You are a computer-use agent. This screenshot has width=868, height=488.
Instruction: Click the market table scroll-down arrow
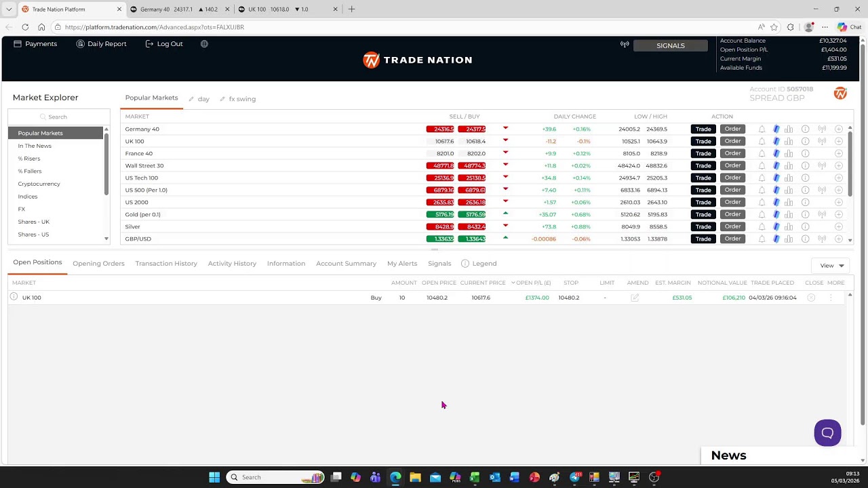[850, 240]
